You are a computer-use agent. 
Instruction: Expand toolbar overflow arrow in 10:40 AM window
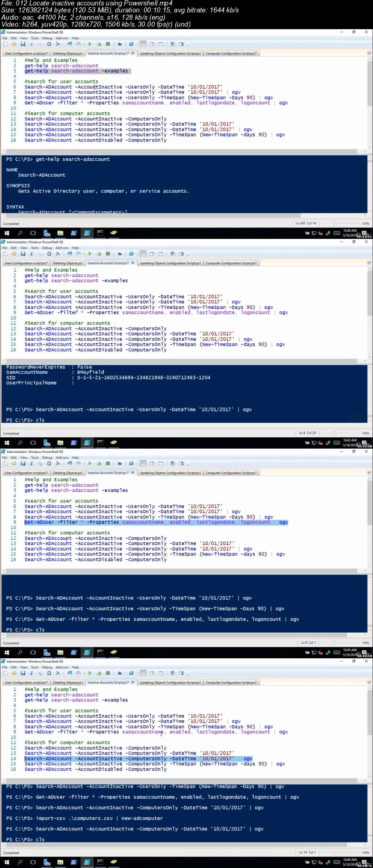click(188, 45)
